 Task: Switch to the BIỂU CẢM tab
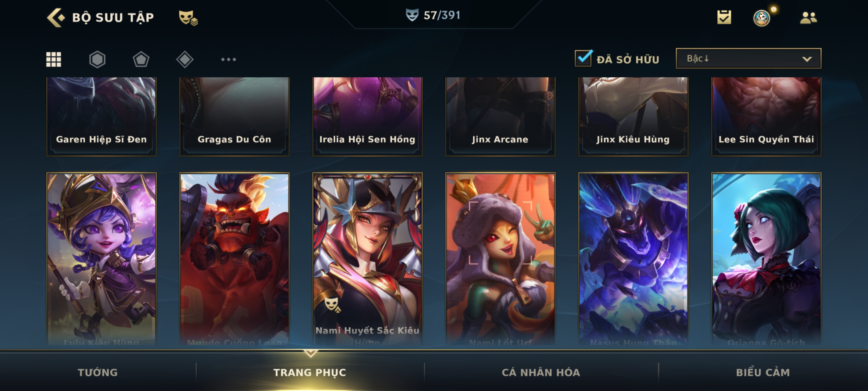point(763,372)
